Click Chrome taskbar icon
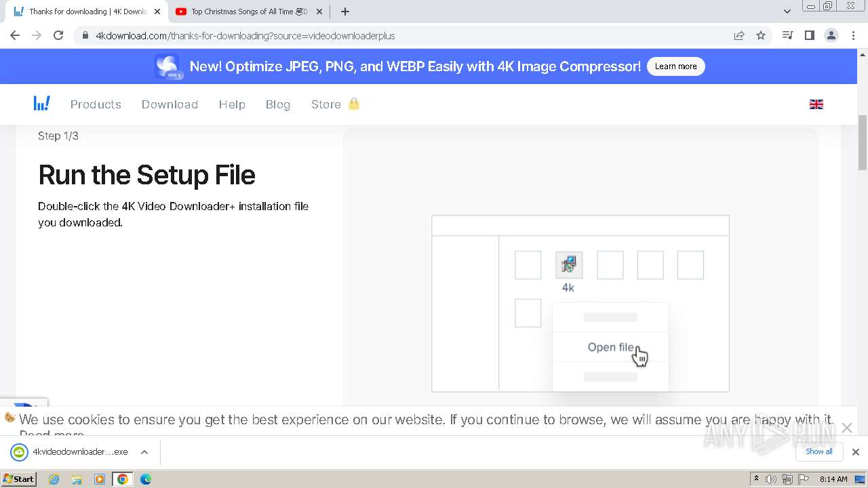 pos(123,479)
